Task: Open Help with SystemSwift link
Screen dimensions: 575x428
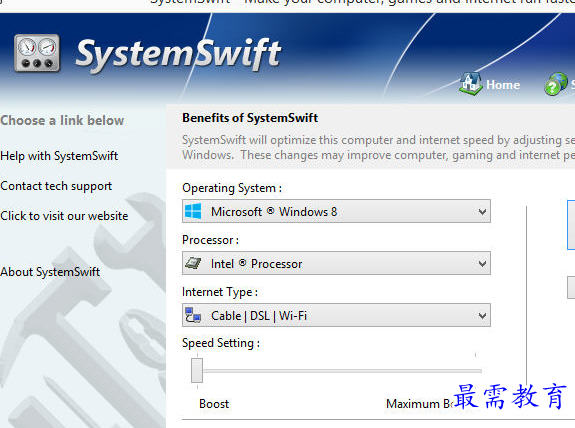Action: [59, 156]
